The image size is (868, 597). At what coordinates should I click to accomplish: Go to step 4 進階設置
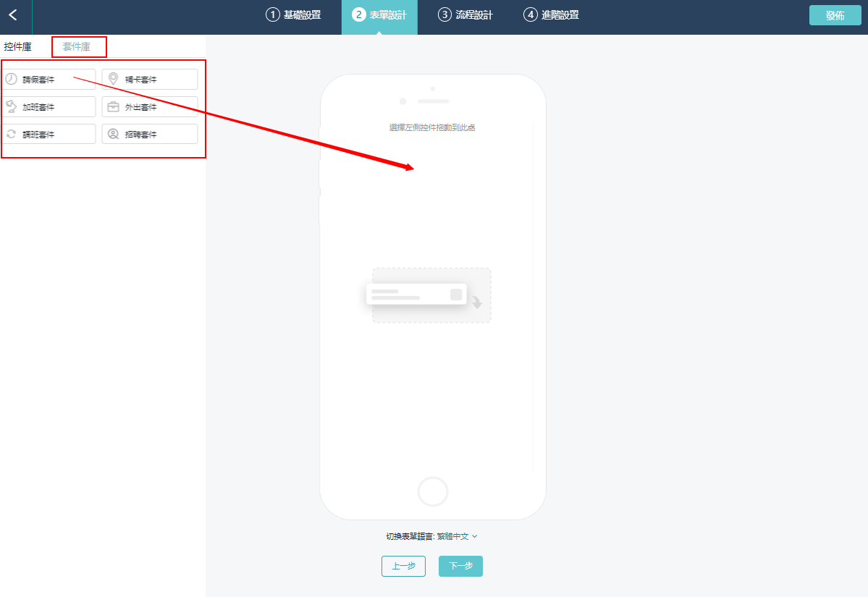coord(552,15)
